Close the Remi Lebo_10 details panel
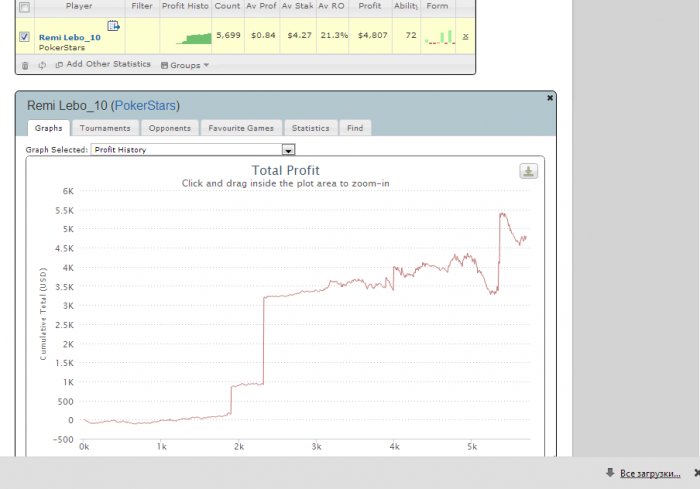 coord(550,98)
